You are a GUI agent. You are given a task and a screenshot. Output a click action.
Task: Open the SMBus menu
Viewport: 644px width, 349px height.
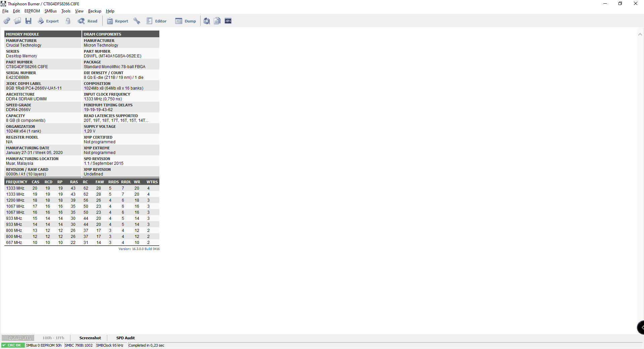[51, 11]
